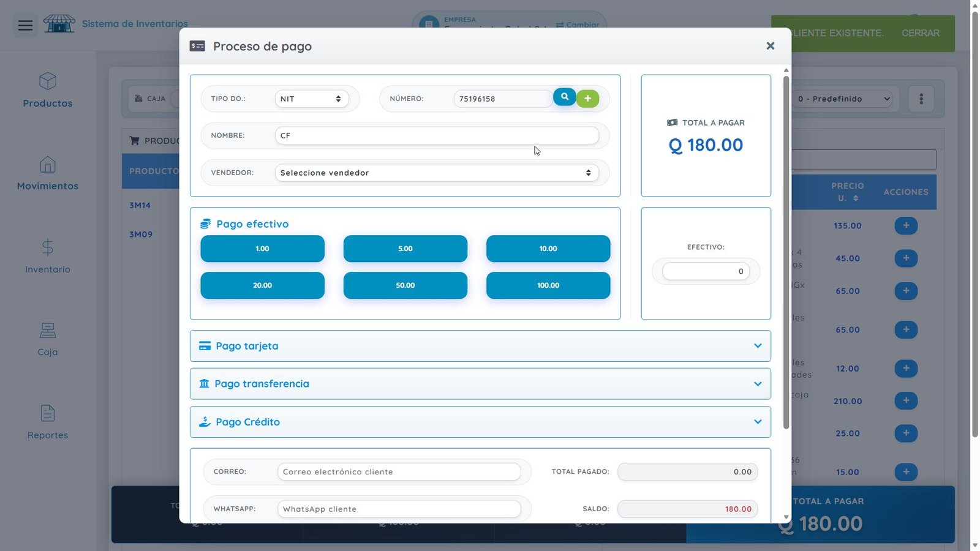Add 50.00 cash amount

405,285
